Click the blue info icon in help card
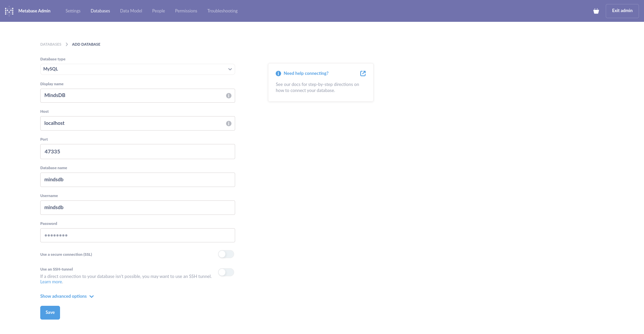 tap(278, 74)
